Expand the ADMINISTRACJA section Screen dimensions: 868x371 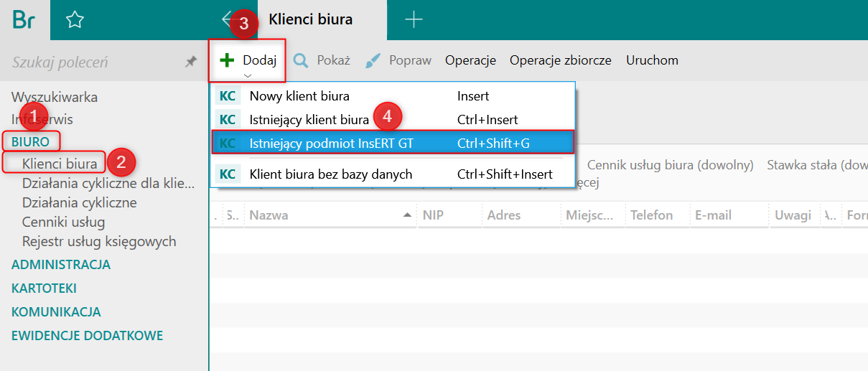(x=61, y=264)
